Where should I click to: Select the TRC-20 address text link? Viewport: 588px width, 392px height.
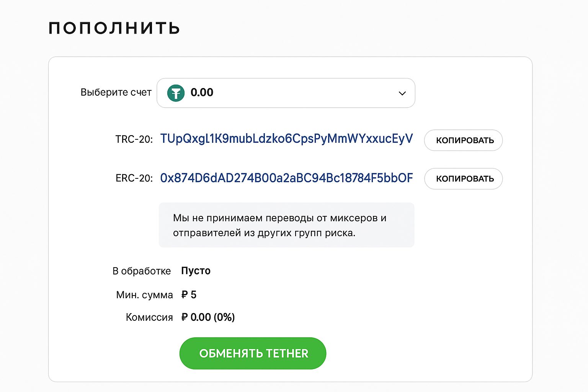pos(286,140)
